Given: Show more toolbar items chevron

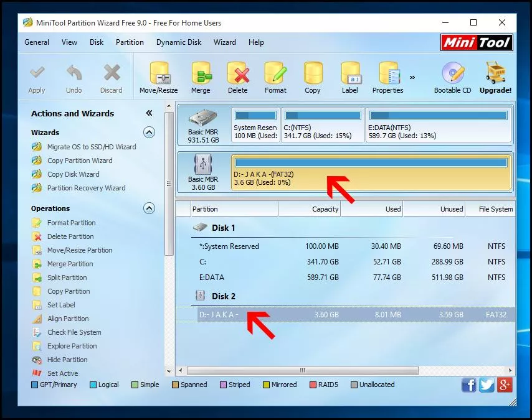Looking at the screenshot, I should pos(412,78).
